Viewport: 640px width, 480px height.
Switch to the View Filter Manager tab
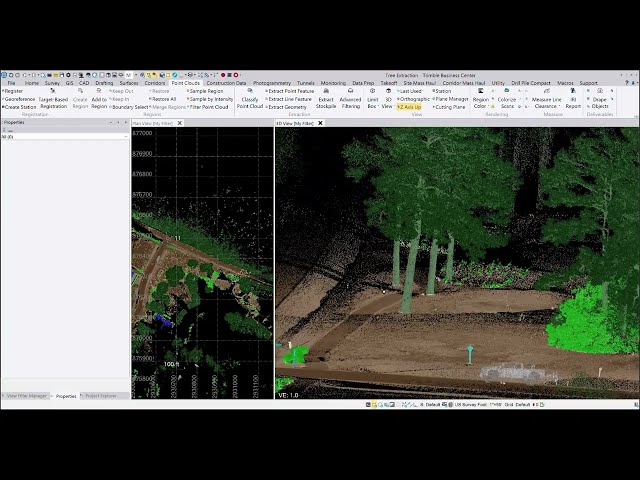[27, 396]
